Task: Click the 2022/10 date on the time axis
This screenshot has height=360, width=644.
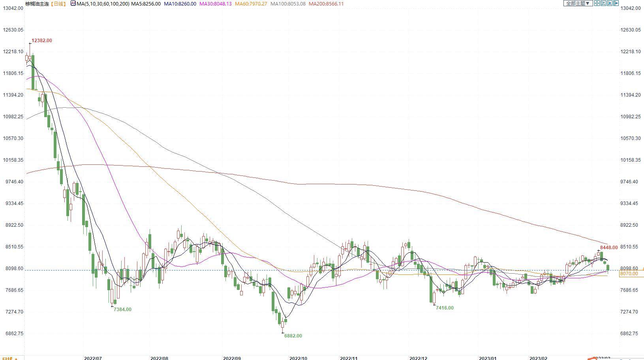Action: click(299, 358)
